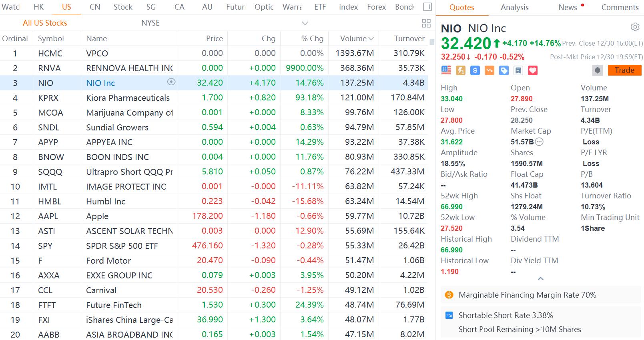
Task: Click the note bookmark icon
Action: pos(518,70)
